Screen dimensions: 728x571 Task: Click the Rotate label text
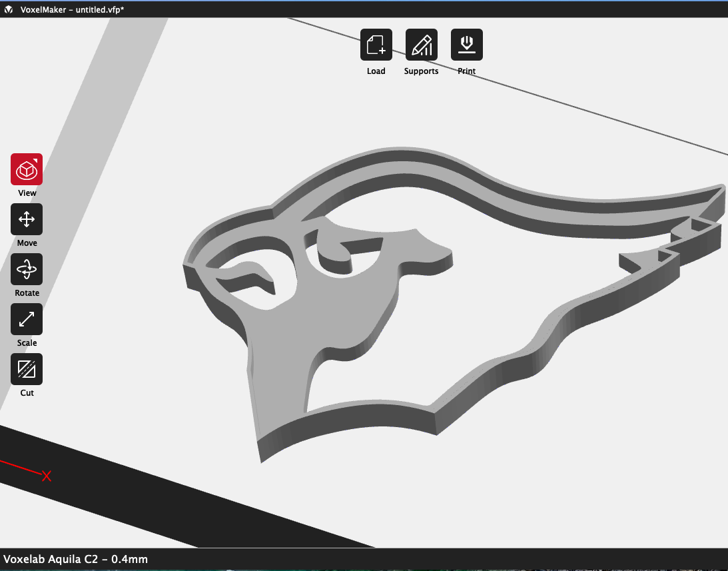click(27, 292)
